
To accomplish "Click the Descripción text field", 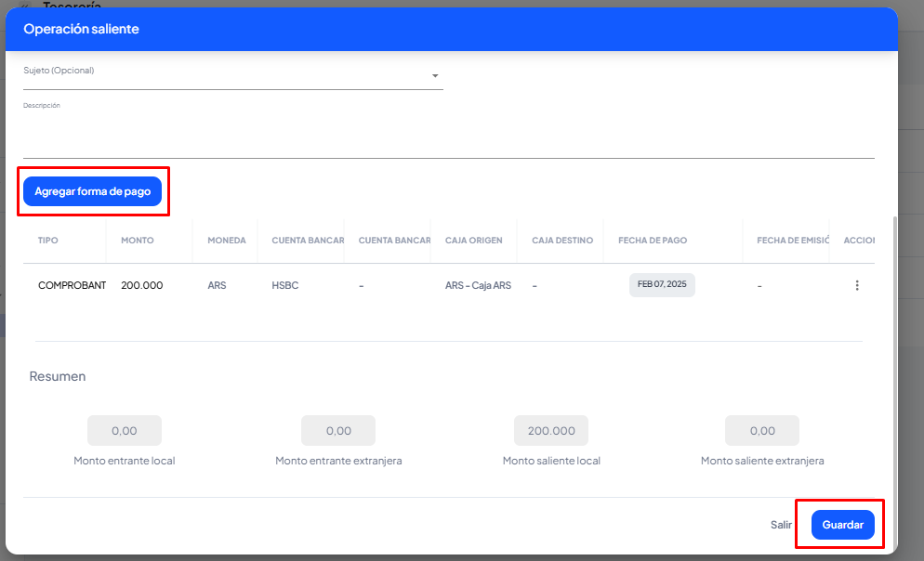I will tap(448, 139).
